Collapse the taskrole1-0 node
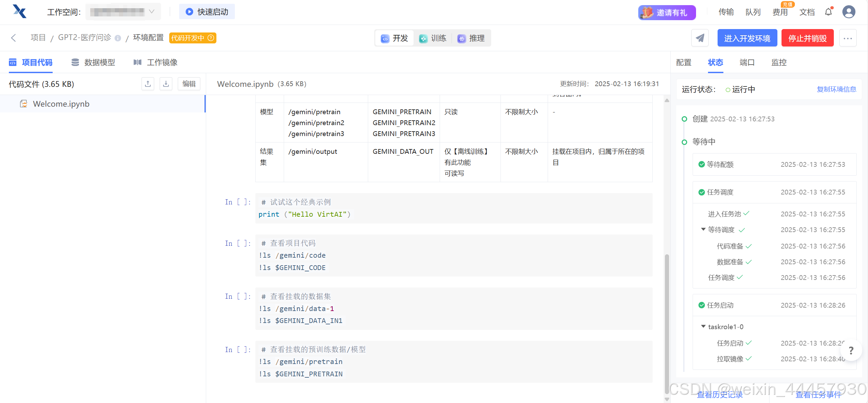 tap(703, 326)
